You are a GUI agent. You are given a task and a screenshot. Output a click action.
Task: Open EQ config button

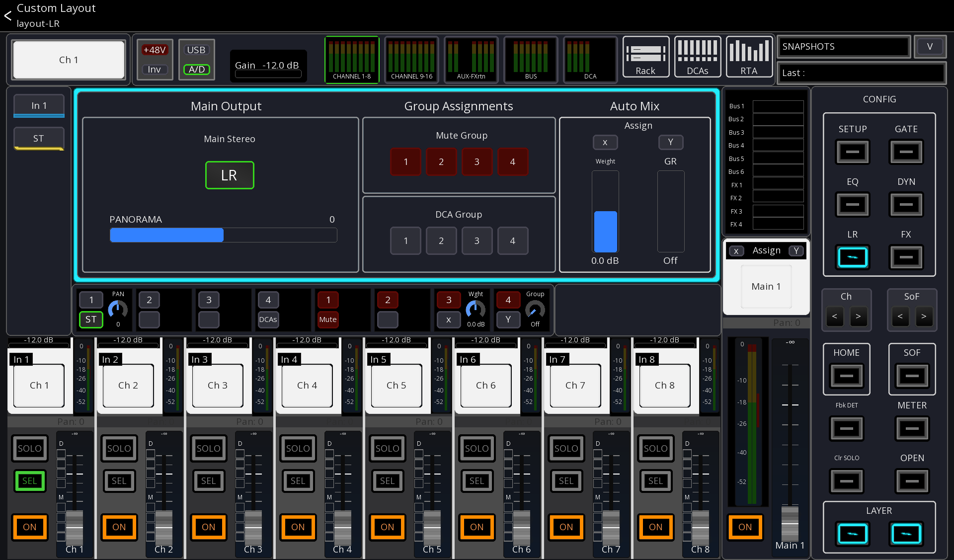tap(853, 205)
